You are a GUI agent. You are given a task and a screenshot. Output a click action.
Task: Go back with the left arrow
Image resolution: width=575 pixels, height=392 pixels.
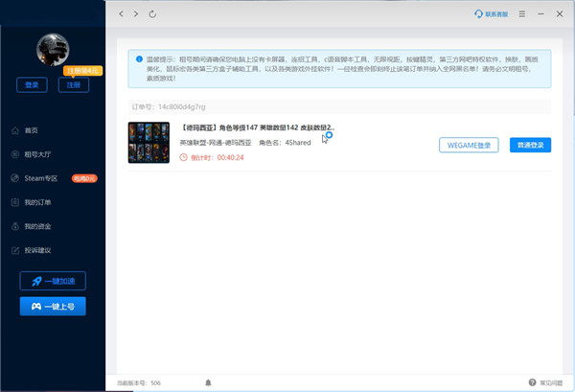(x=121, y=14)
